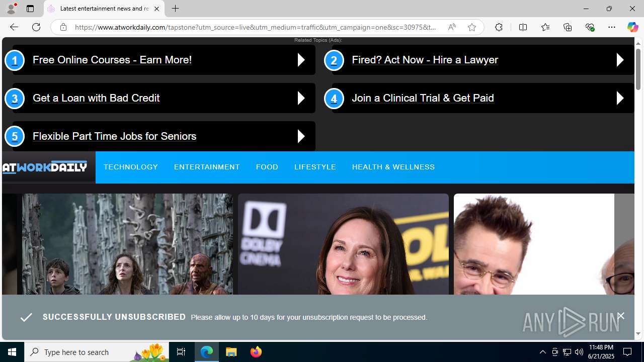Screen dimensions: 644x362
Task: Click arrow on Hire a Lawyer row
Action: [x=620, y=60]
